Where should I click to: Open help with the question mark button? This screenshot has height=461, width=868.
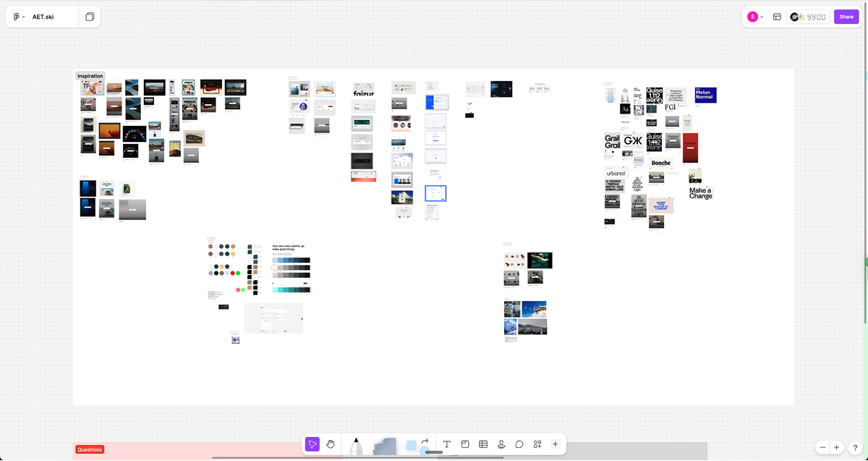[855, 448]
